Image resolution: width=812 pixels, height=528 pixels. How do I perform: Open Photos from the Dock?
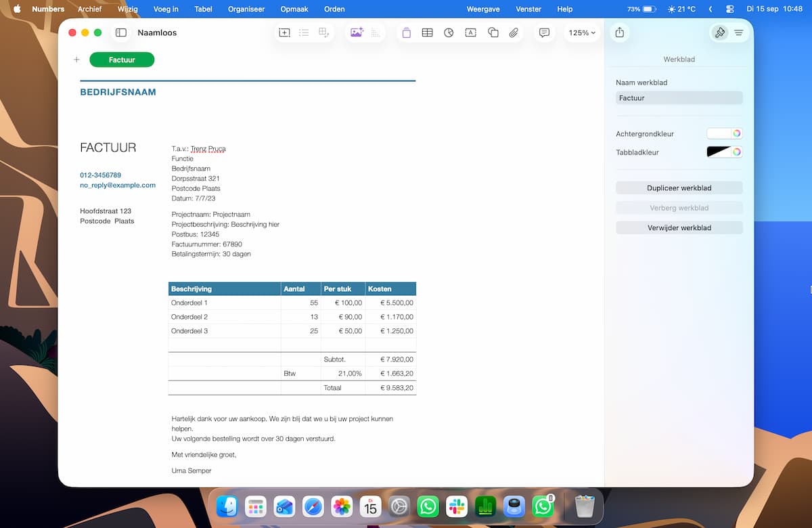pyautogui.click(x=342, y=506)
